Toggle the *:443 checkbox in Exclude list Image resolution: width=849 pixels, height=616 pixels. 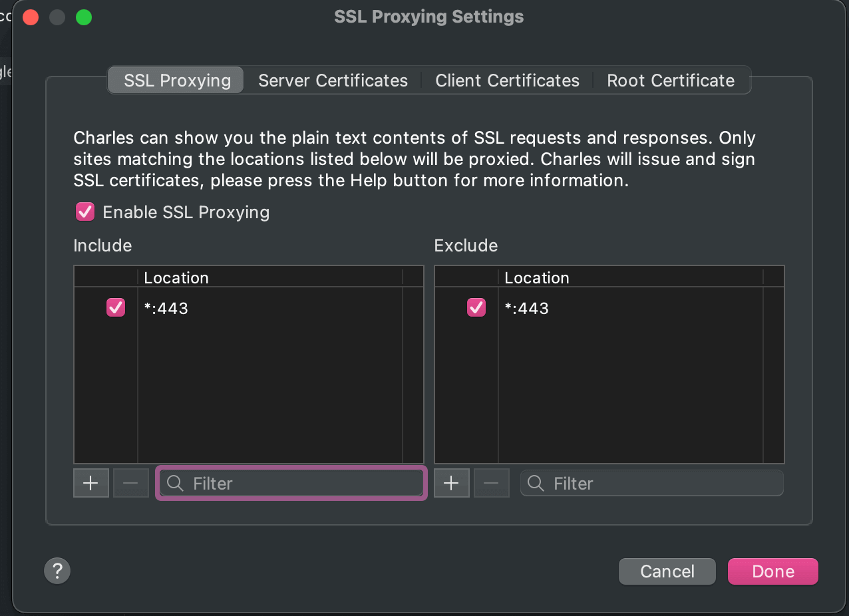click(476, 307)
